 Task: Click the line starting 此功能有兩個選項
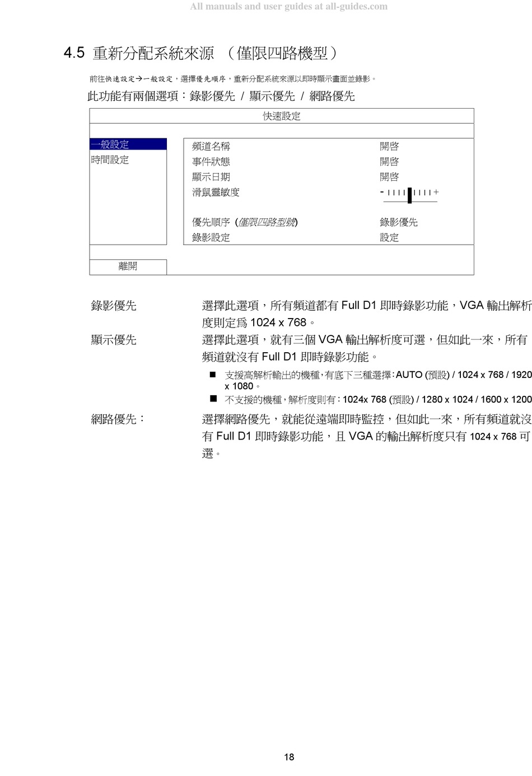pyautogui.click(x=221, y=96)
